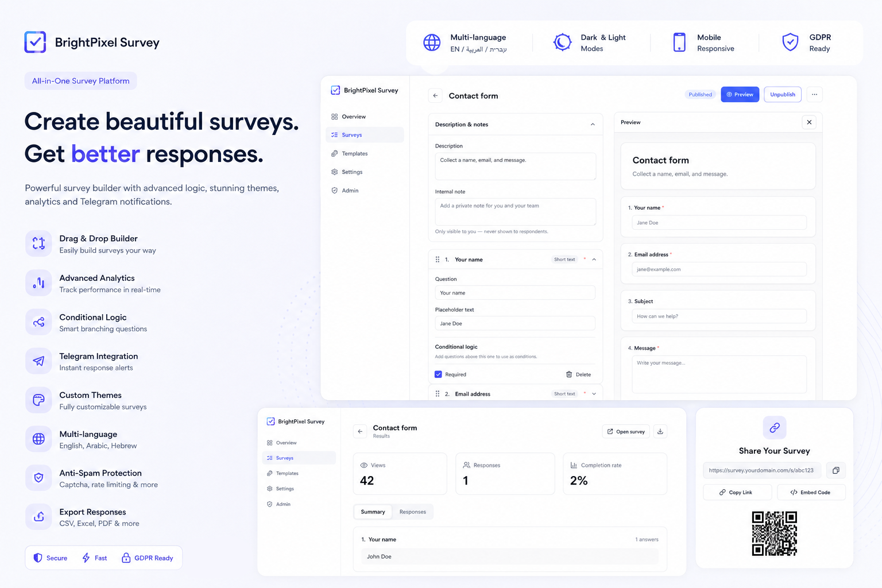882x588 pixels.
Task: Click the Internal note text area
Action: pos(516,212)
